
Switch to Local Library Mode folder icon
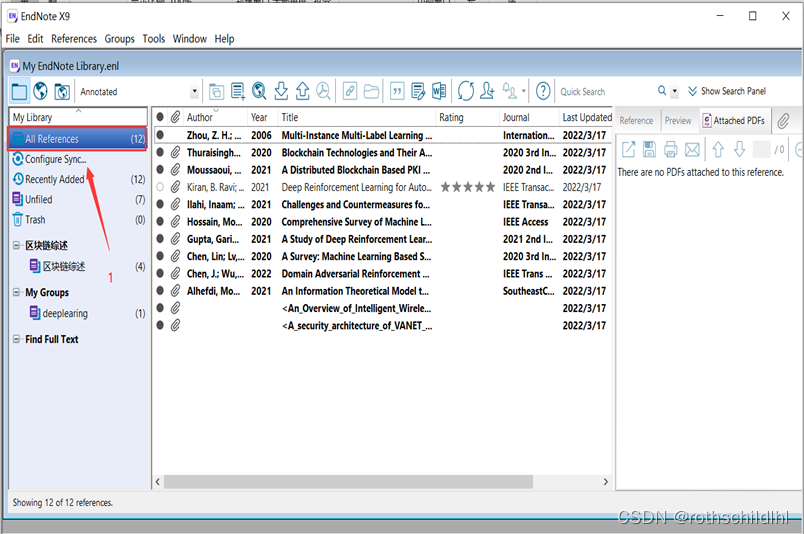point(19,91)
